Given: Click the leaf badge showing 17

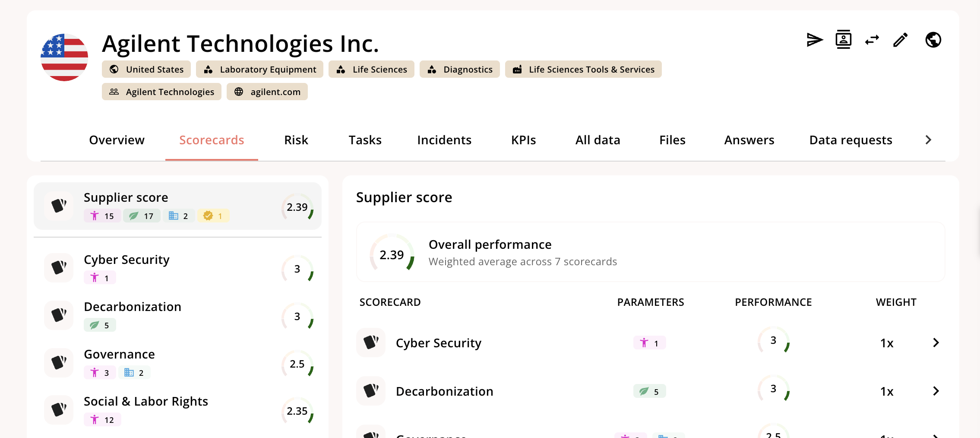Looking at the screenshot, I should point(142,216).
